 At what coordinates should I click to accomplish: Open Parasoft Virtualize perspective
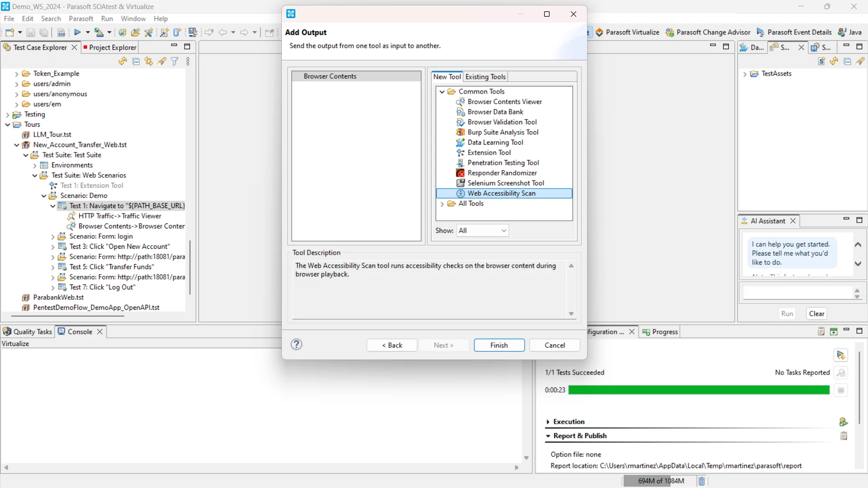pyautogui.click(x=627, y=32)
